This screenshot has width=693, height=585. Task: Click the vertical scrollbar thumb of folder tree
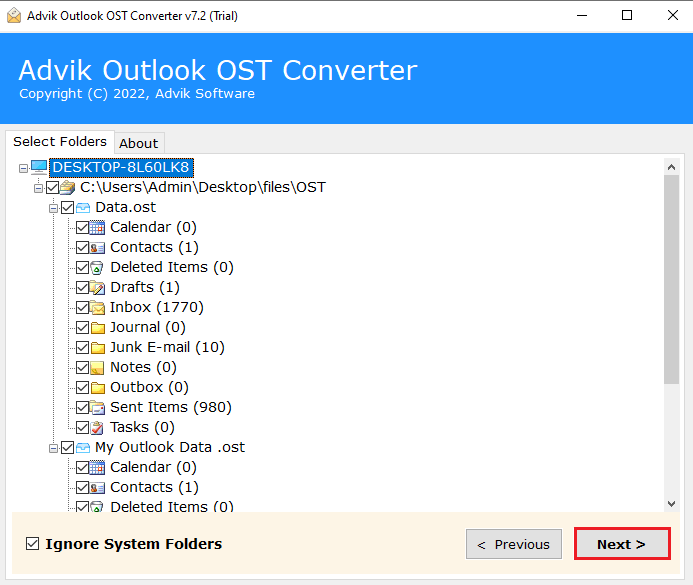click(671, 279)
